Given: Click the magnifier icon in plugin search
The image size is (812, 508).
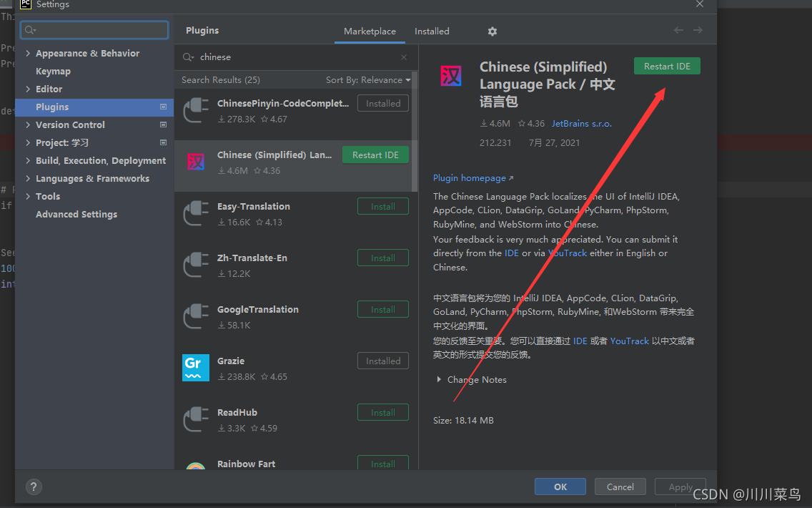Looking at the screenshot, I should [188, 57].
